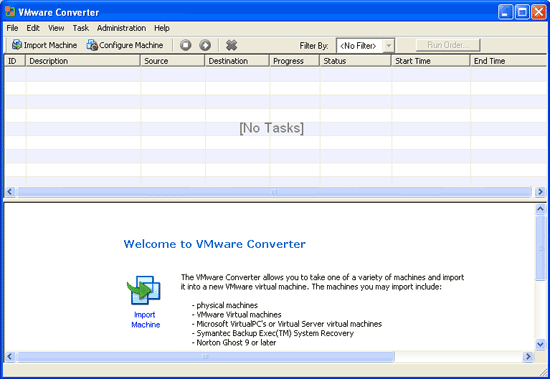
Task: Click VMware Converter title bar app icon
Action: pos(10,12)
